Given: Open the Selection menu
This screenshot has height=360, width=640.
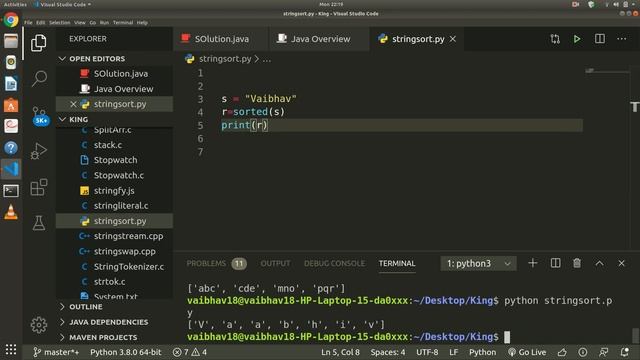Looking at the screenshot, I should tap(60, 22).
